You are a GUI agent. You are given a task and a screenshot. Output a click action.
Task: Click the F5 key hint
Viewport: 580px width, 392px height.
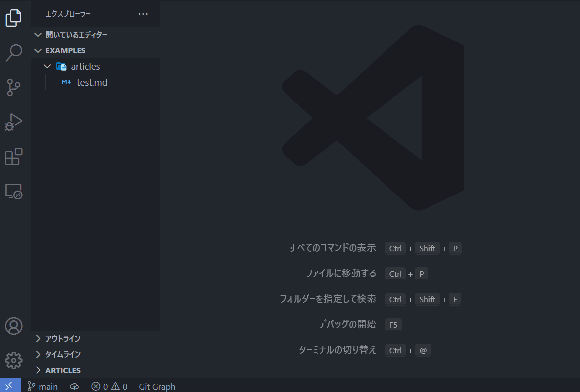coord(393,325)
